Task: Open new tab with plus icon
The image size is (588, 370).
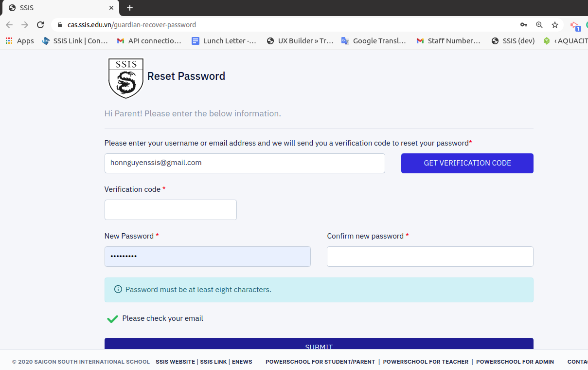Action: pyautogui.click(x=130, y=8)
